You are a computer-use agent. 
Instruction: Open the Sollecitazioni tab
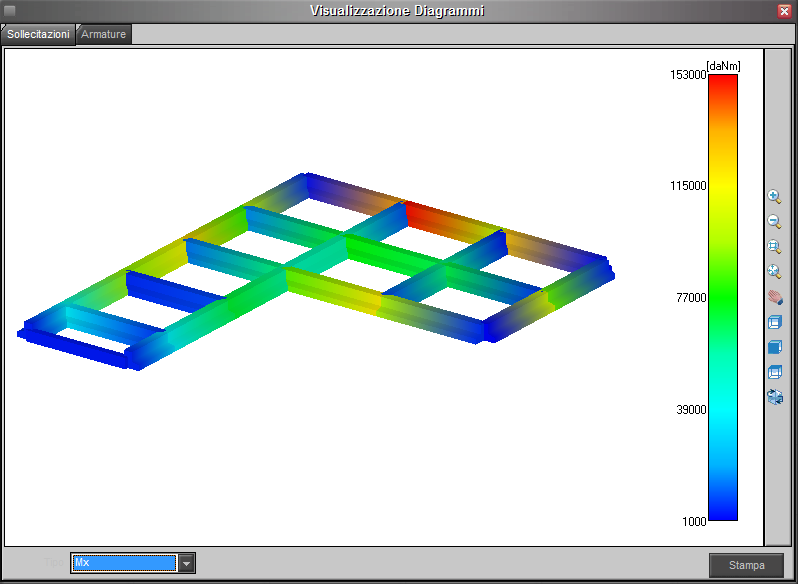[x=38, y=34]
